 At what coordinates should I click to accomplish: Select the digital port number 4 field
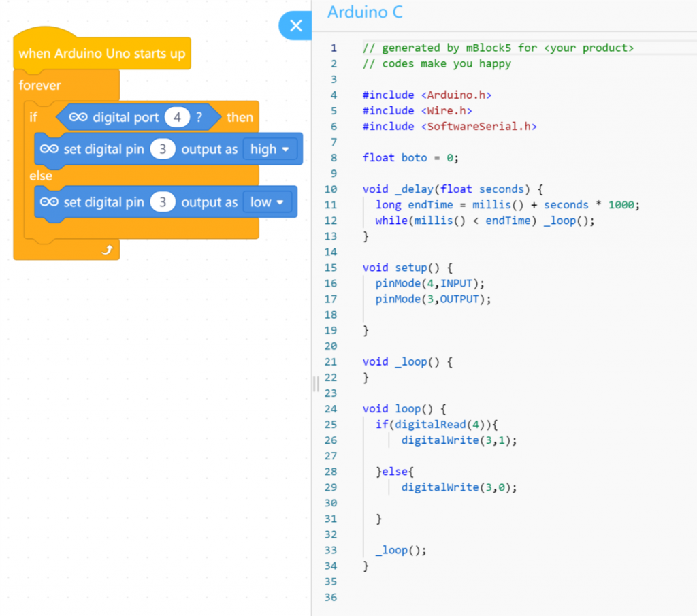click(x=177, y=118)
